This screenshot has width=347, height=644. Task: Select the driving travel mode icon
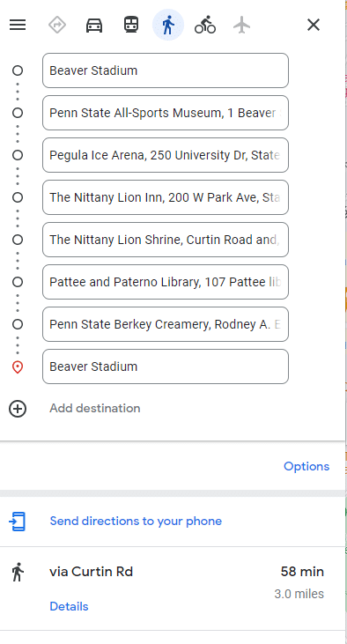coord(94,26)
